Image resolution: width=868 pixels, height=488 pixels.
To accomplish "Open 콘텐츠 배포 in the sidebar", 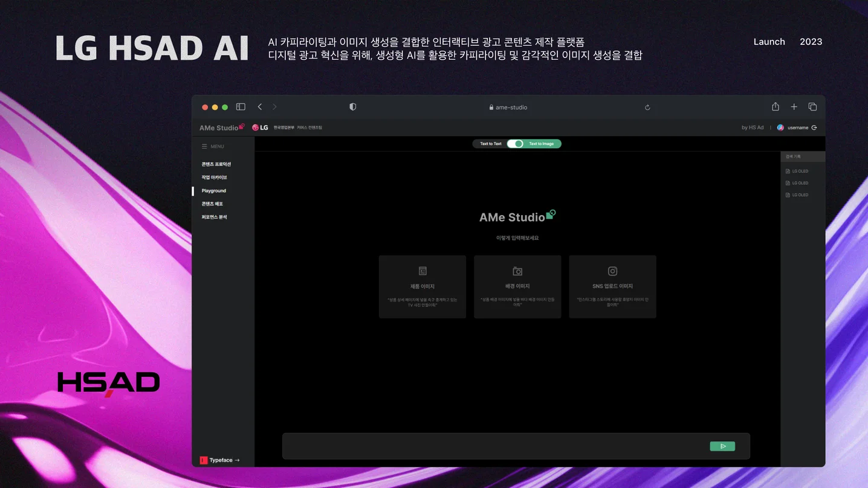I will tap(212, 204).
